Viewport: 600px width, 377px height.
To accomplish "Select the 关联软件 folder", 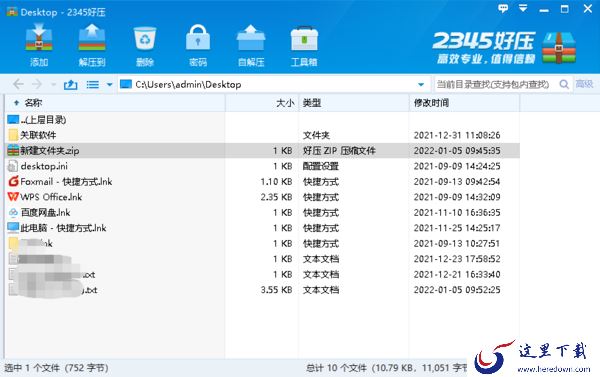I will click(262, 135).
